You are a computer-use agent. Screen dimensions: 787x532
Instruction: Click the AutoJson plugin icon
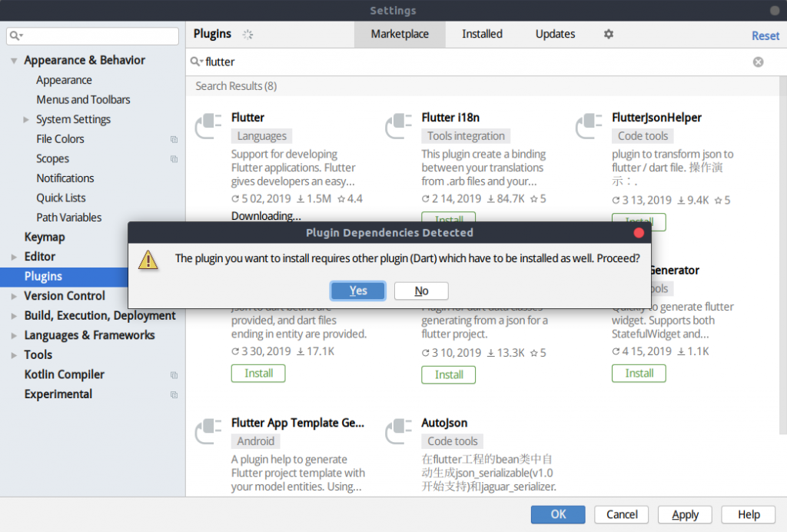[399, 431]
